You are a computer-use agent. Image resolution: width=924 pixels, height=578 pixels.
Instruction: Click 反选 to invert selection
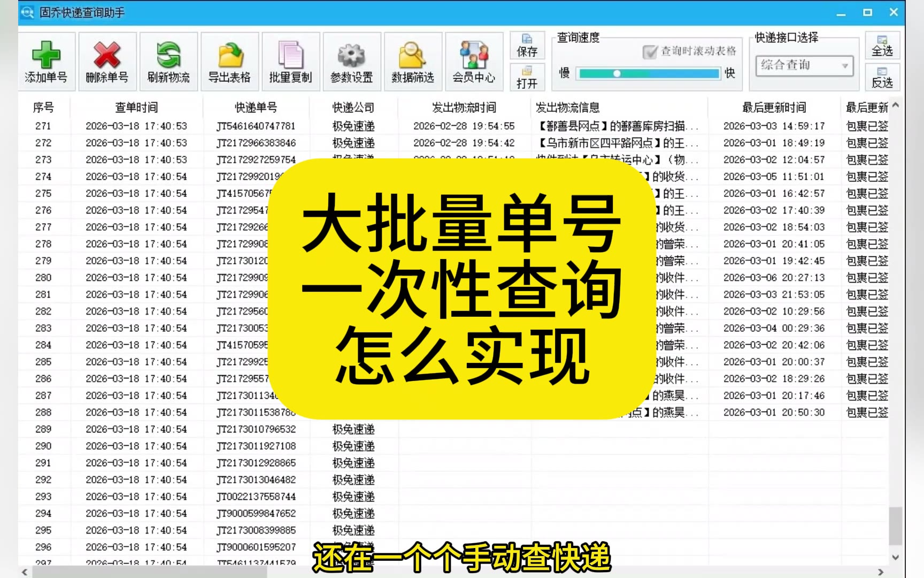(882, 77)
